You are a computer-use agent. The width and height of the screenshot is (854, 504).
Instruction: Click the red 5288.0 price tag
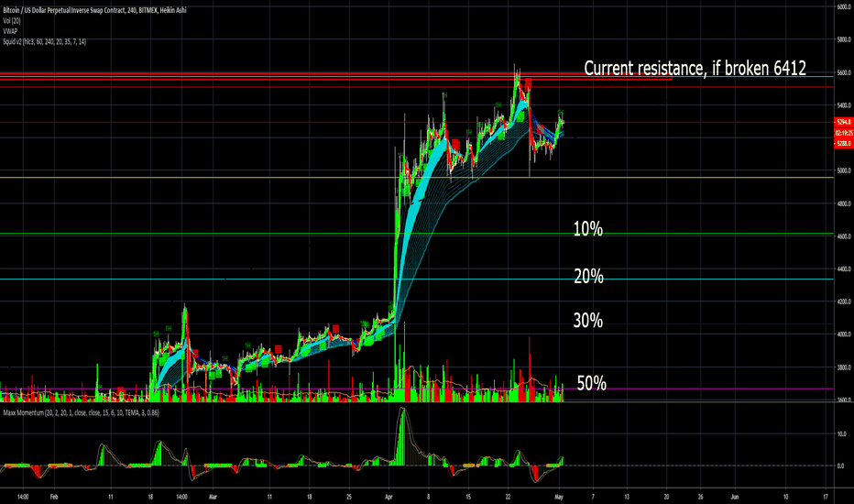pos(844,143)
